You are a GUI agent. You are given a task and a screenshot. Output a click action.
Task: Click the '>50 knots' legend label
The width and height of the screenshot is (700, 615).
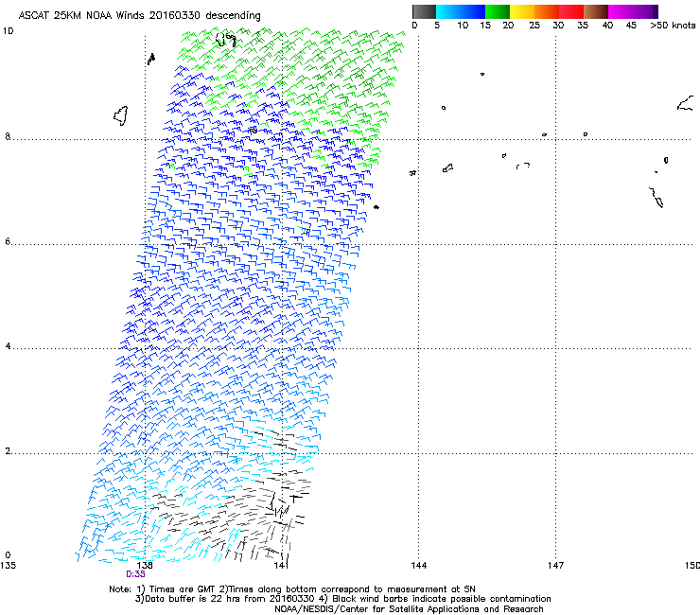click(673, 26)
